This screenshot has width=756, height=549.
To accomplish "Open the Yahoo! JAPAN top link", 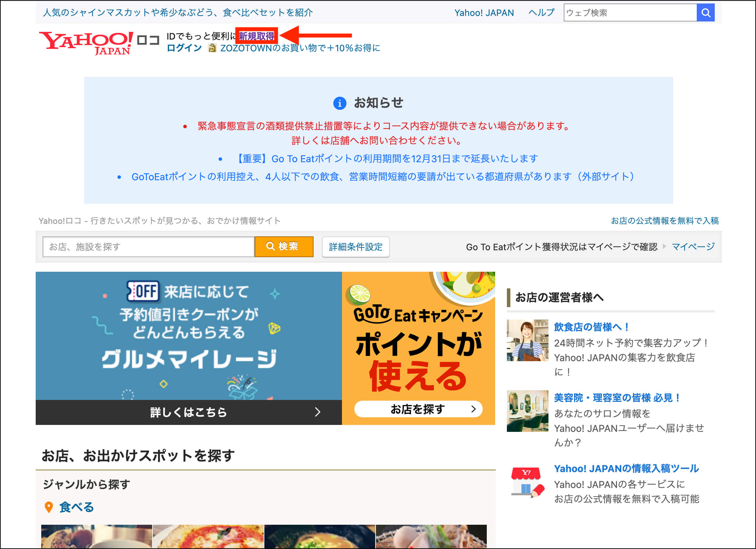I will 484,13.
